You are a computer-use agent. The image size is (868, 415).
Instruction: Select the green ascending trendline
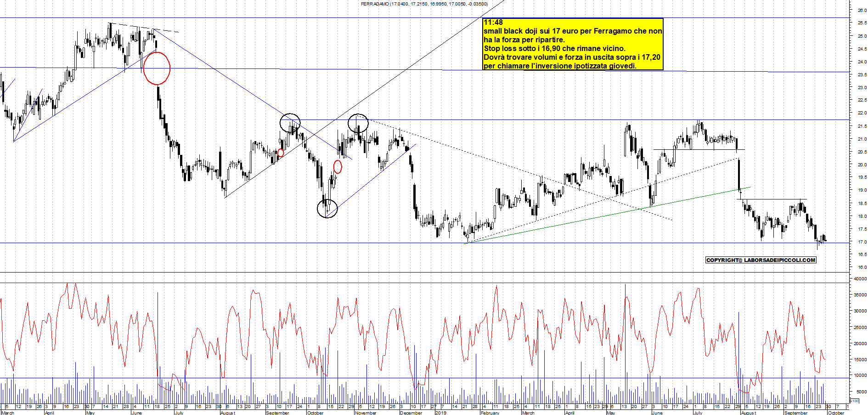coord(608,215)
